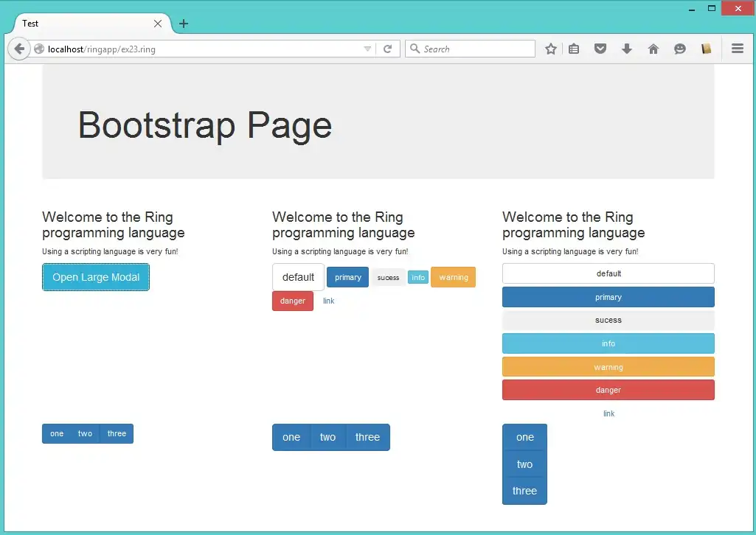Click the small red danger button
The width and height of the screenshot is (756, 535).
click(293, 301)
